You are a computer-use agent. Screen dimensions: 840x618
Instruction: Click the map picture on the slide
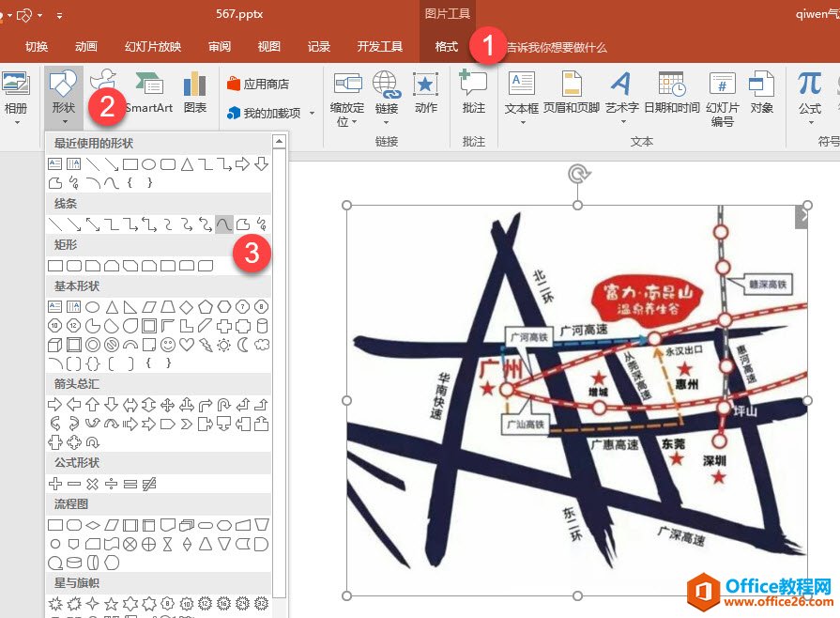pos(577,400)
